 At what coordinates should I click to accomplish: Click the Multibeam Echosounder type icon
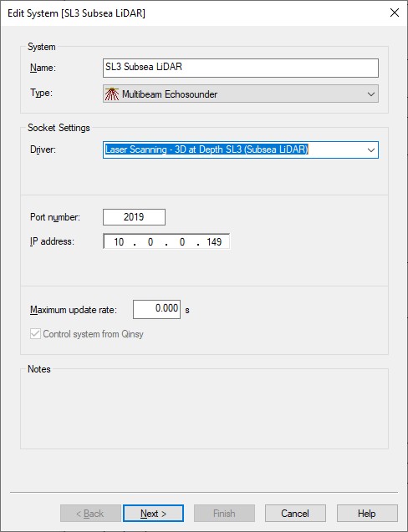click(112, 94)
